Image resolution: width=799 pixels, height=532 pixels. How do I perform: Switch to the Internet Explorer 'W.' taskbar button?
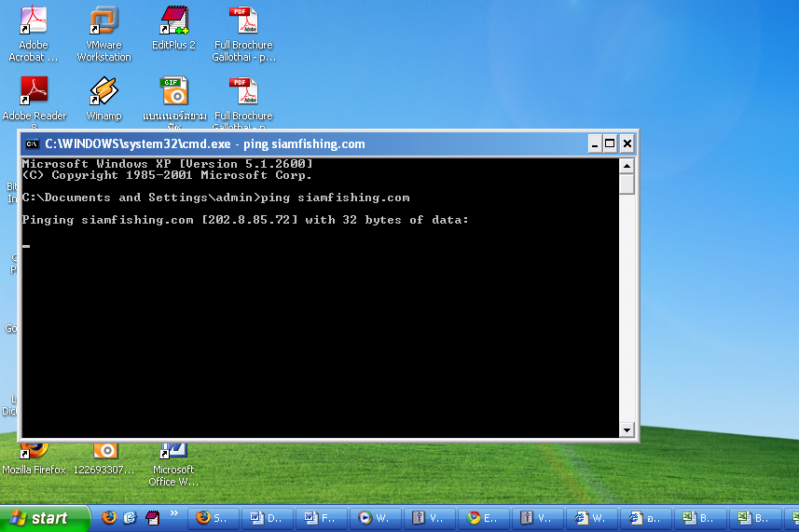point(591,518)
